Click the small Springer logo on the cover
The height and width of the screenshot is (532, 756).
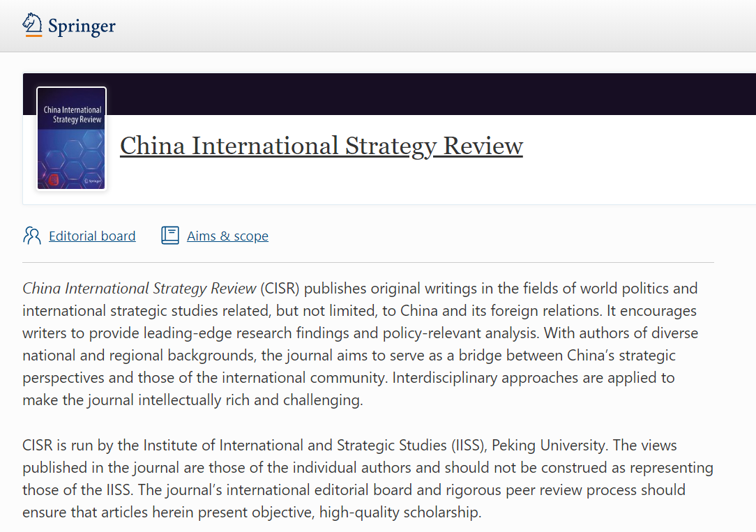(91, 180)
